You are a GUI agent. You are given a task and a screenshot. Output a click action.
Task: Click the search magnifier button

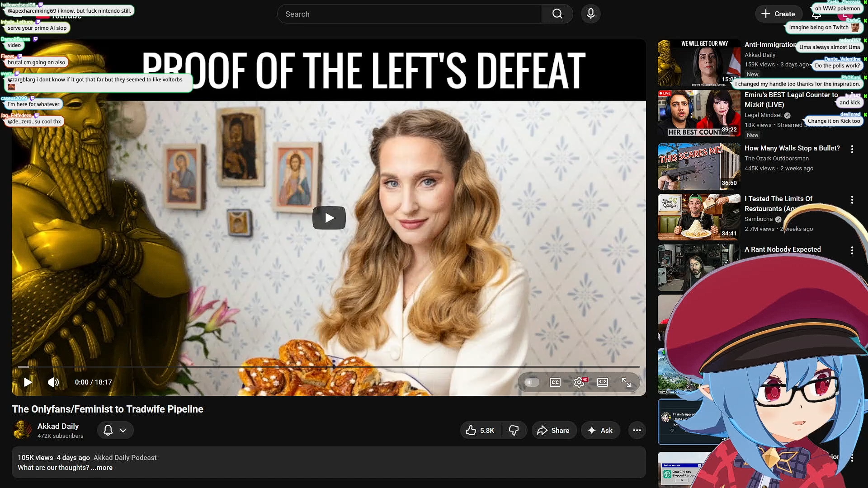[x=557, y=14]
